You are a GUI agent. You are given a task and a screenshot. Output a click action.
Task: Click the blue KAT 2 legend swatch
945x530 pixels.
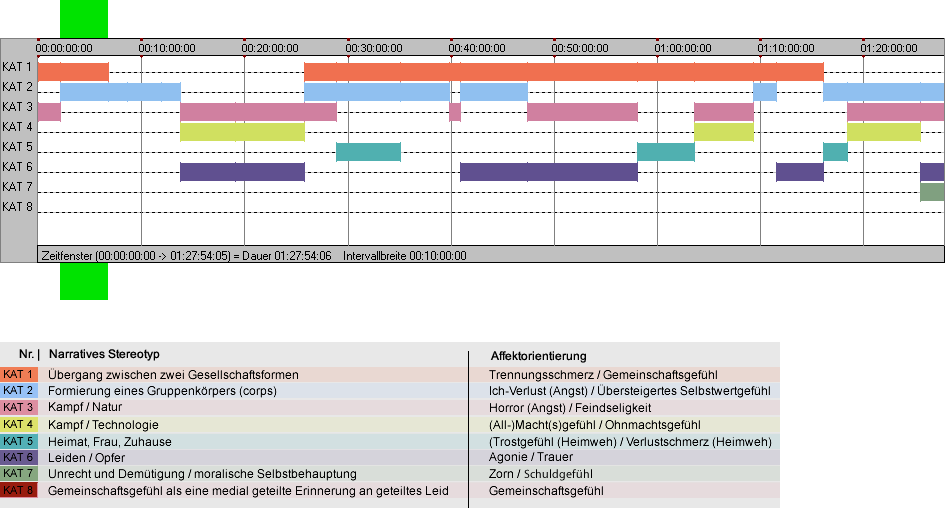[x=19, y=391]
